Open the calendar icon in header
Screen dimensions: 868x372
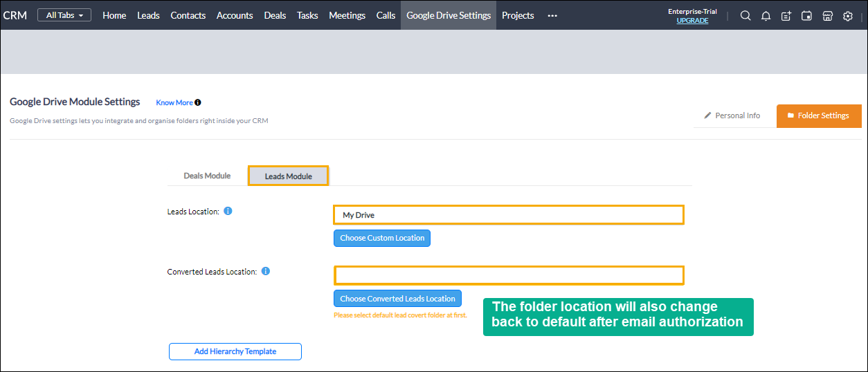click(x=806, y=16)
